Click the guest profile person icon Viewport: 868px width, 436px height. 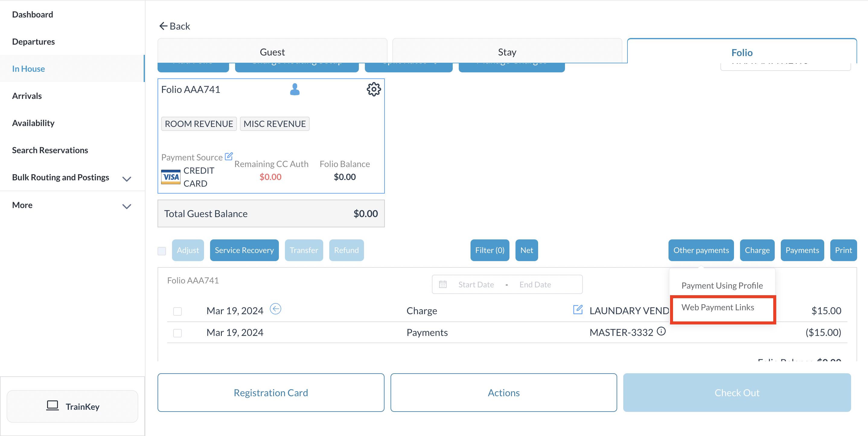click(x=295, y=90)
